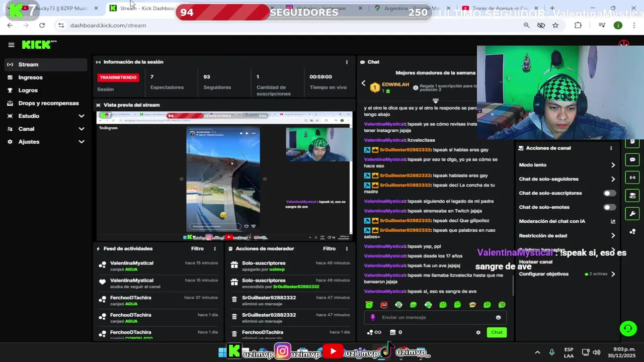Image resolution: width=644 pixels, height=362 pixels.
Task: Collapse chat with back arrow
Action: pos(363,83)
